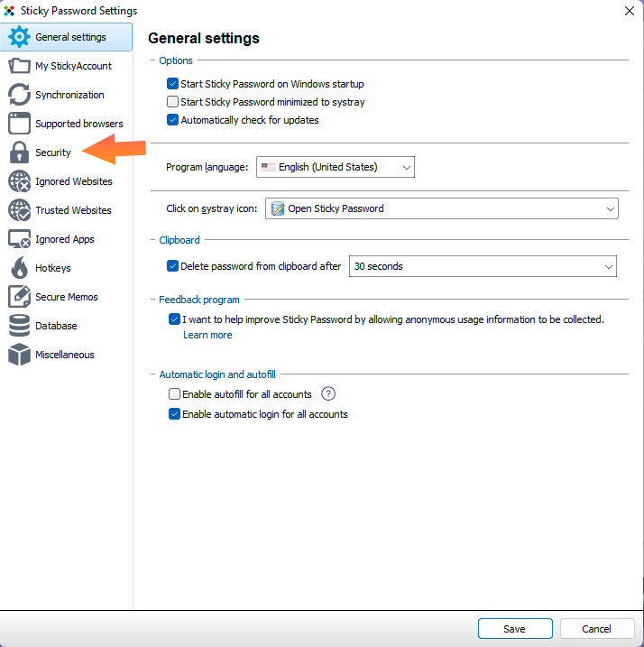Image resolution: width=644 pixels, height=647 pixels.
Task: Open the 30 seconds clipboard delay dropdown
Action: (483, 266)
